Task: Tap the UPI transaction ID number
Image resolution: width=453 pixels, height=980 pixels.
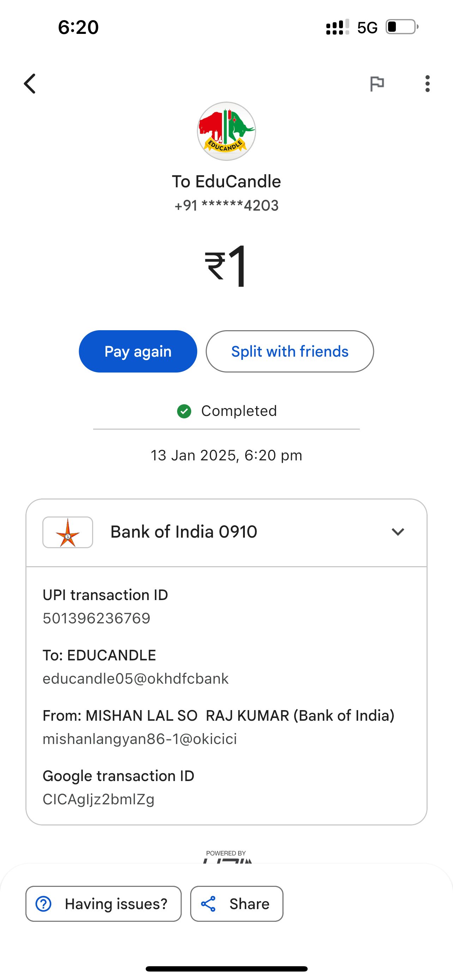Action: pyautogui.click(x=97, y=619)
